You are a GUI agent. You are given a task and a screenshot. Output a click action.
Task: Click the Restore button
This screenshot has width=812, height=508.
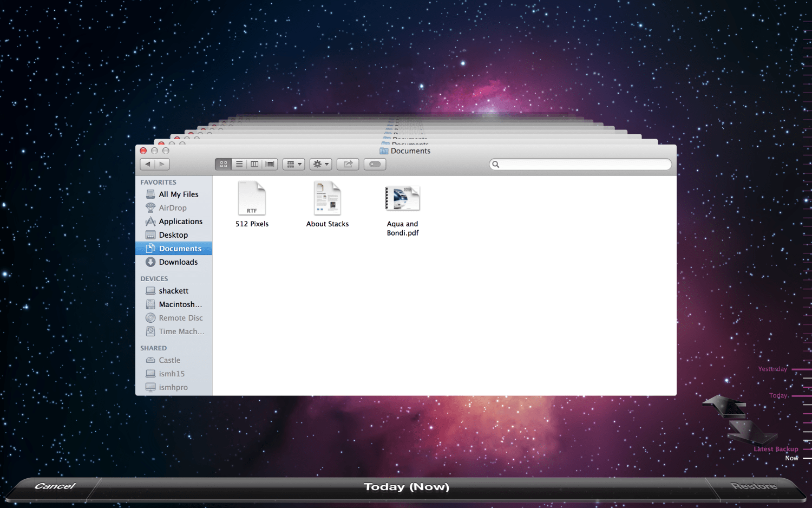tap(754, 486)
